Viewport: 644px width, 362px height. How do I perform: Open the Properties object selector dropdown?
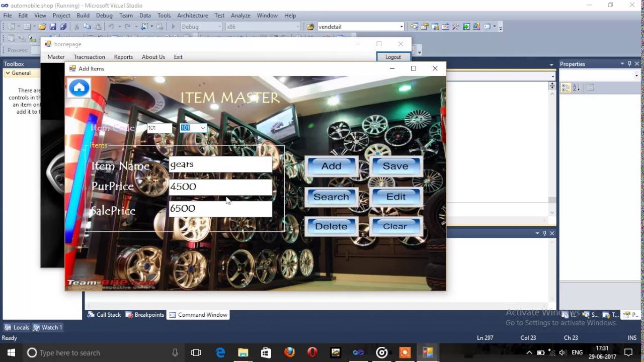(636, 75)
